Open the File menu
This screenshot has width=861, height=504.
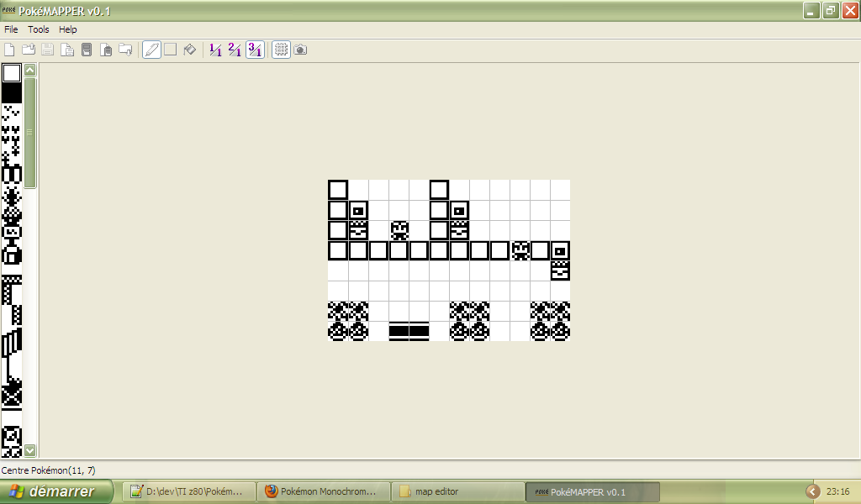[11, 29]
